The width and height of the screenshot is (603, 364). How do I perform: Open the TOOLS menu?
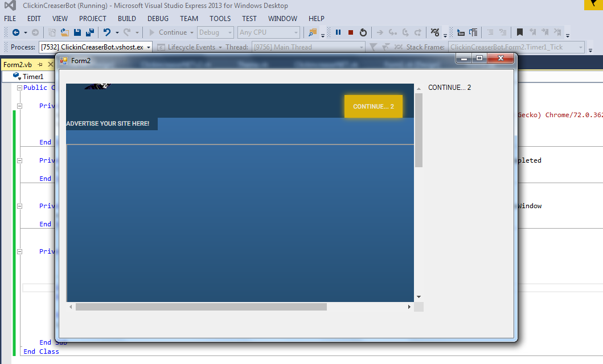220,18
